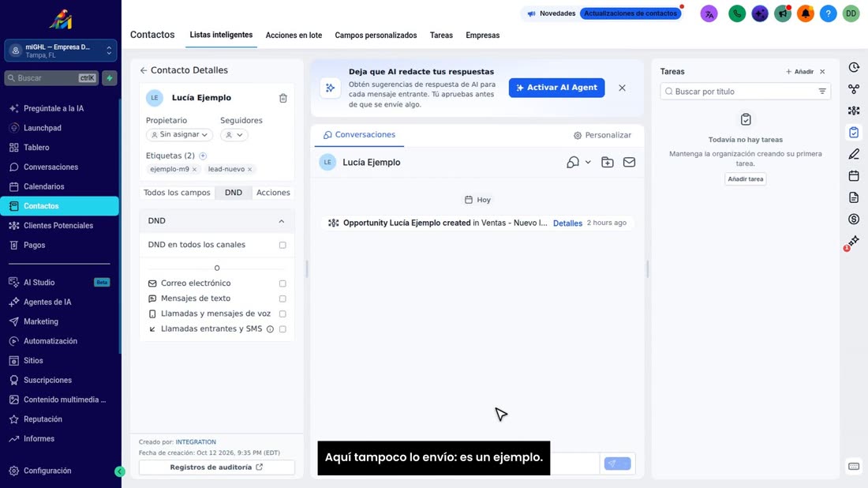Screen dimensions: 868x488
Task: Open the notes pencil icon in right rail
Action: pos(854,154)
